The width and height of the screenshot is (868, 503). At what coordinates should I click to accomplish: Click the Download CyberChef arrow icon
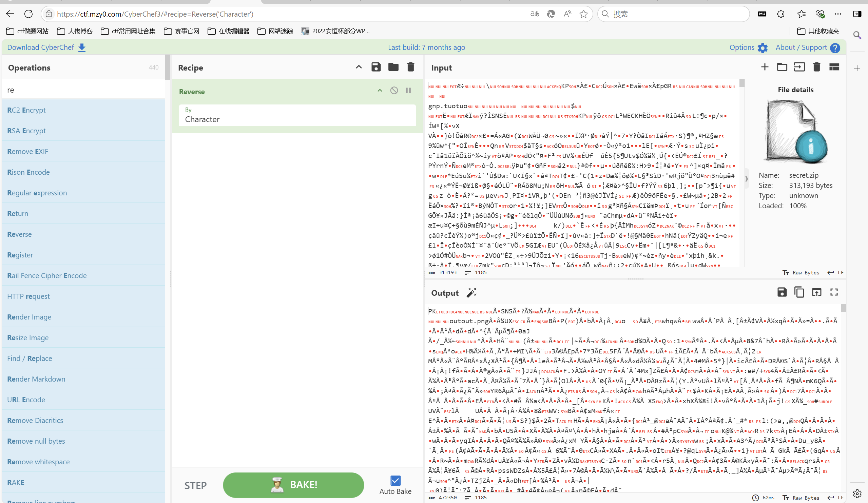click(x=82, y=47)
